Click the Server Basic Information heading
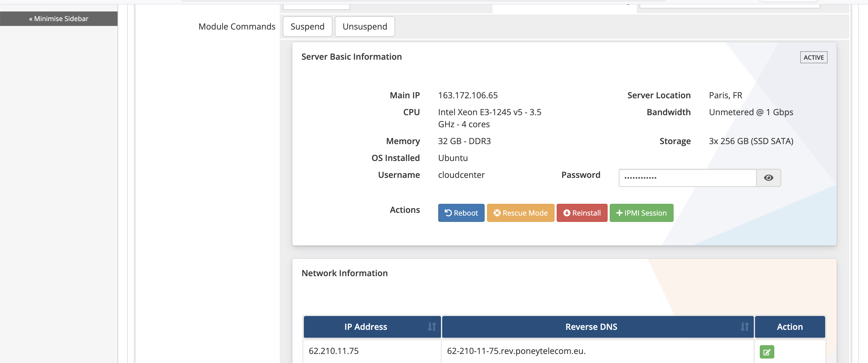 (351, 57)
